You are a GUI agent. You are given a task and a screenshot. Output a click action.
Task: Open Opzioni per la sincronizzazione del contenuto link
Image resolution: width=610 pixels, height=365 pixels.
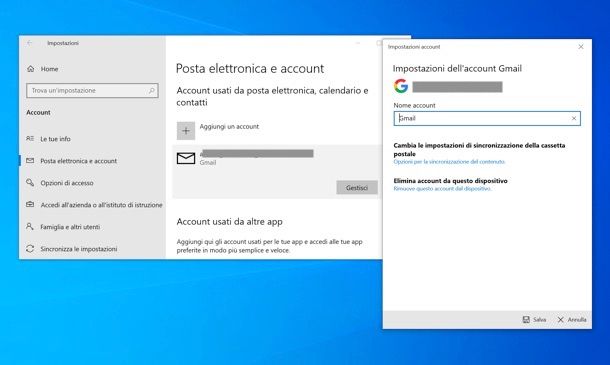point(449,162)
